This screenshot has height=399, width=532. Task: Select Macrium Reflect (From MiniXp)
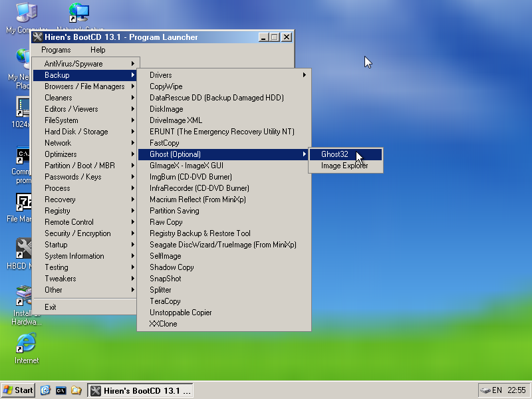coord(224,199)
